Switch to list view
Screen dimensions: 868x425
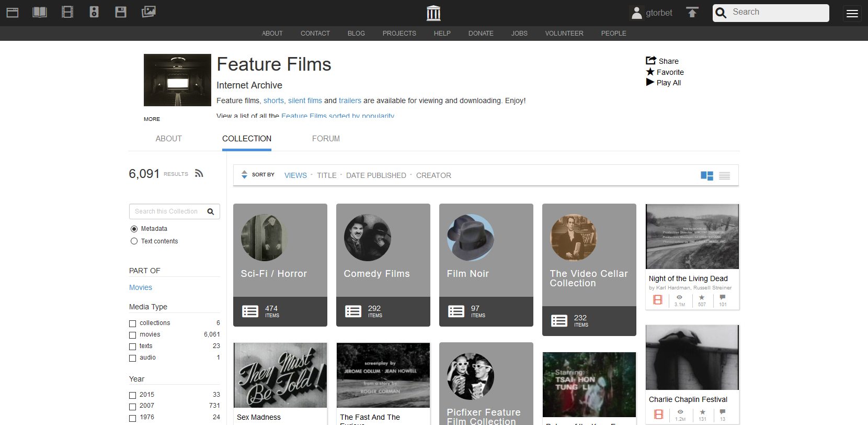point(724,176)
